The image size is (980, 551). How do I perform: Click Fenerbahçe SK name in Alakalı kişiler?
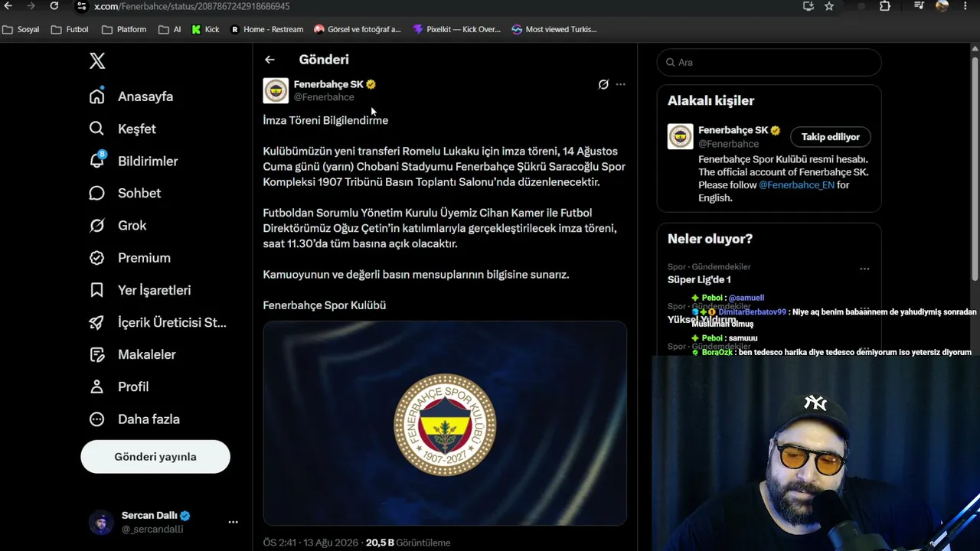point(733,130)
